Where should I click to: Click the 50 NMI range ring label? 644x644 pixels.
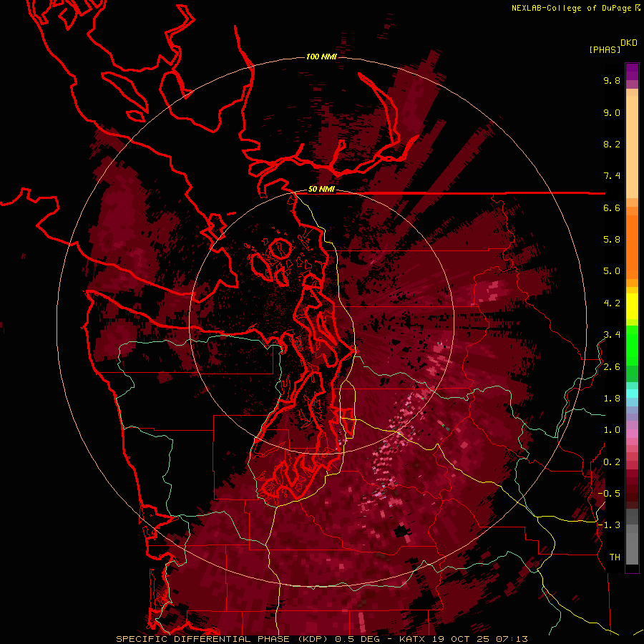321,190
